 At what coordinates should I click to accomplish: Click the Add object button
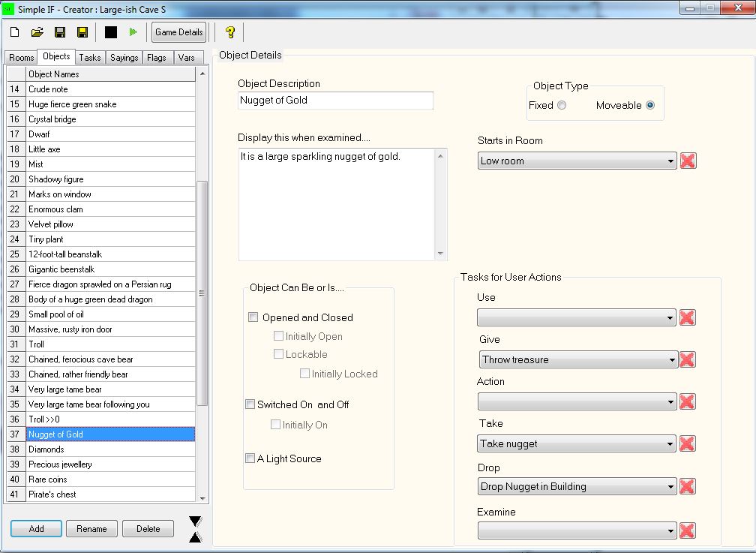click(x=36, y=528)
